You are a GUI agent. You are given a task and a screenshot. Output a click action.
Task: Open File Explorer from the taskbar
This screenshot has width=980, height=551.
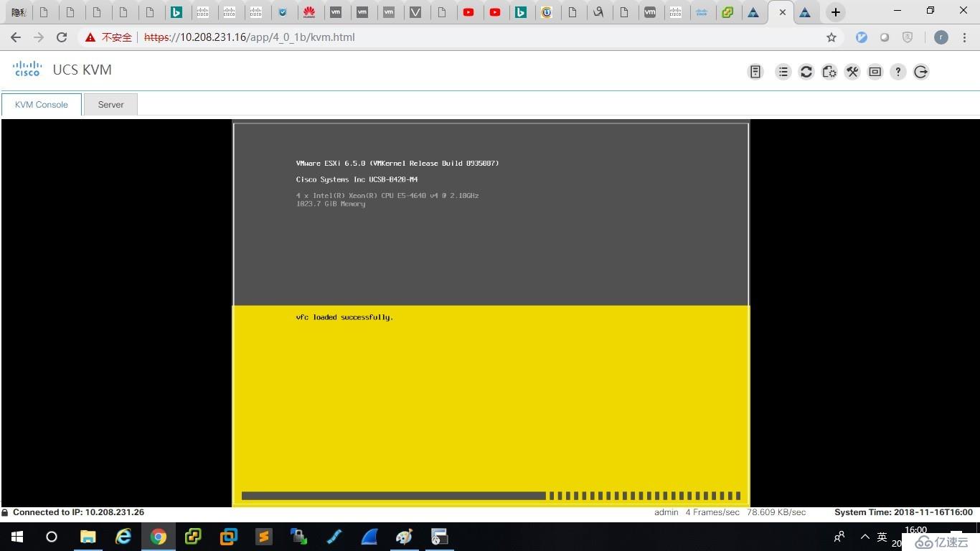pos(88,537)
